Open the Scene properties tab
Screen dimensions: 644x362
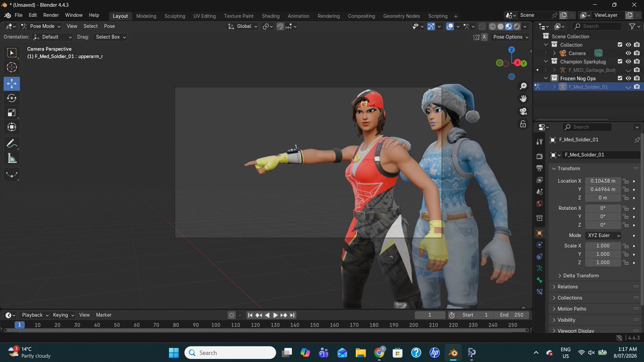click(539, 191)
